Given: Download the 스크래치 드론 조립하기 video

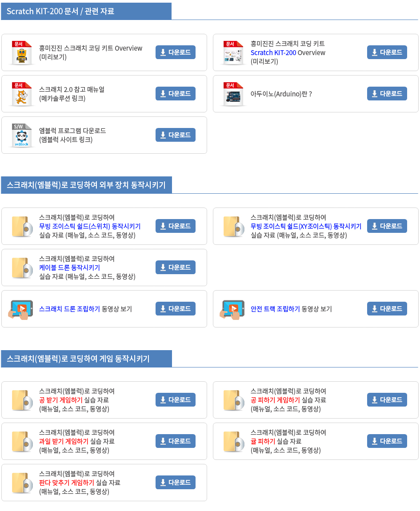Looking at the screenshot, I should pyautogui.click(x=176, y=309).
